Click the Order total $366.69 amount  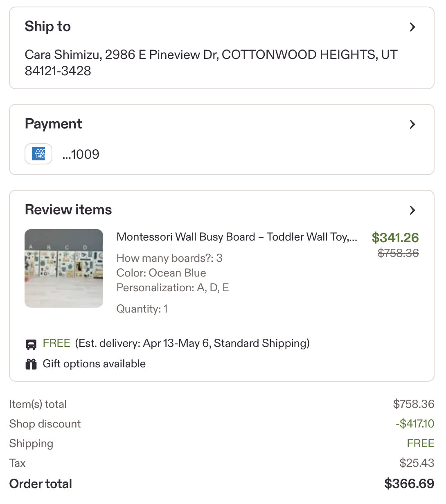409,484
